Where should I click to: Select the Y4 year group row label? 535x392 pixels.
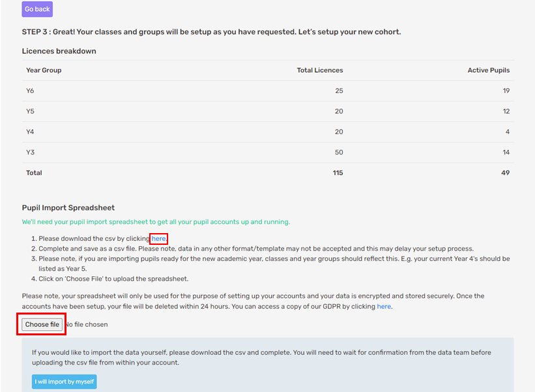30,132
